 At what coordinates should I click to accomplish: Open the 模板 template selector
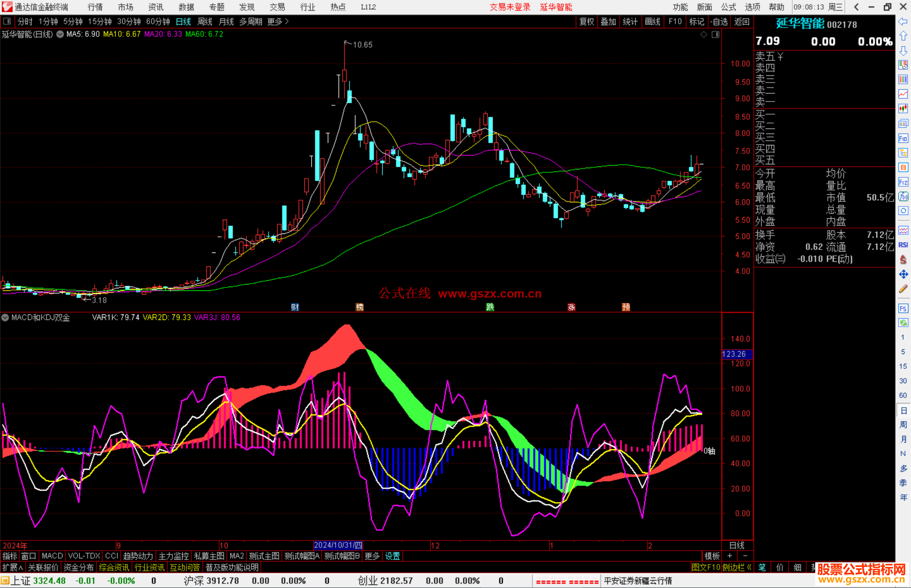click(712, 556)
